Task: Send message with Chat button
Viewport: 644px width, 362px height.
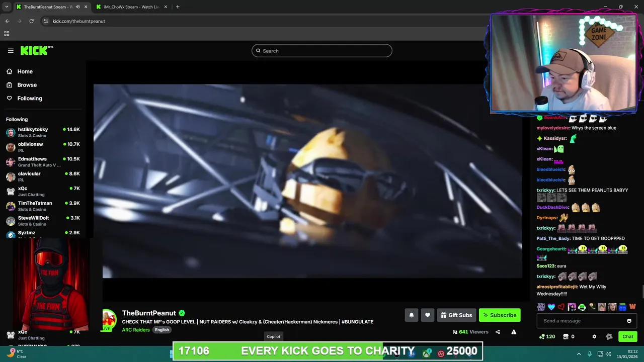Action: (x=627, y=336)
